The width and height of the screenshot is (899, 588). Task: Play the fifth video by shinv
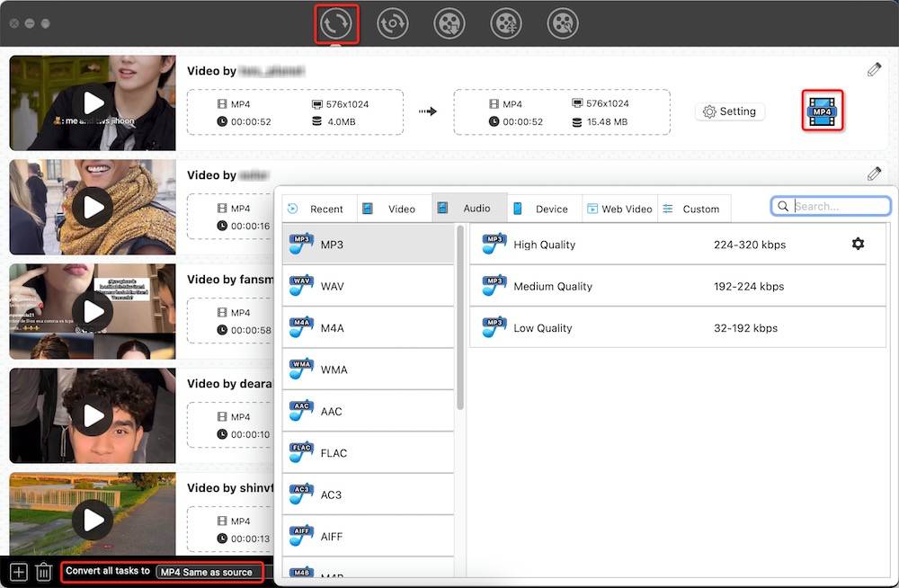[x=93, y=520]
